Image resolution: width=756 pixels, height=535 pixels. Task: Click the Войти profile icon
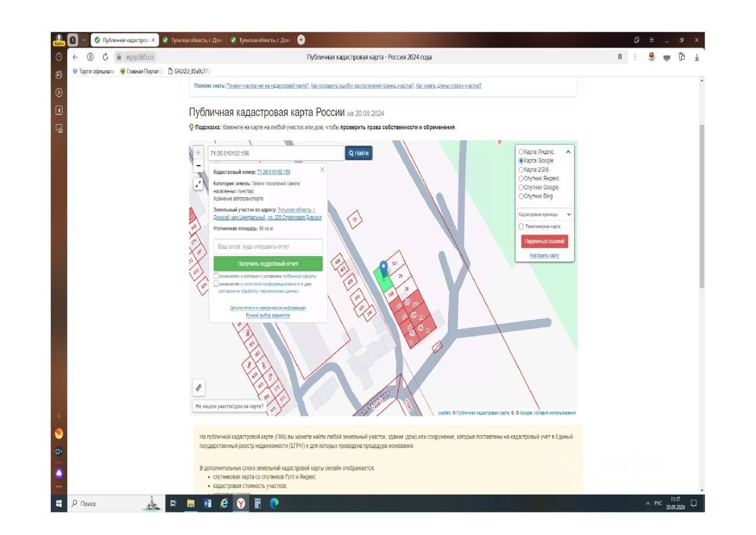point(58,40)
